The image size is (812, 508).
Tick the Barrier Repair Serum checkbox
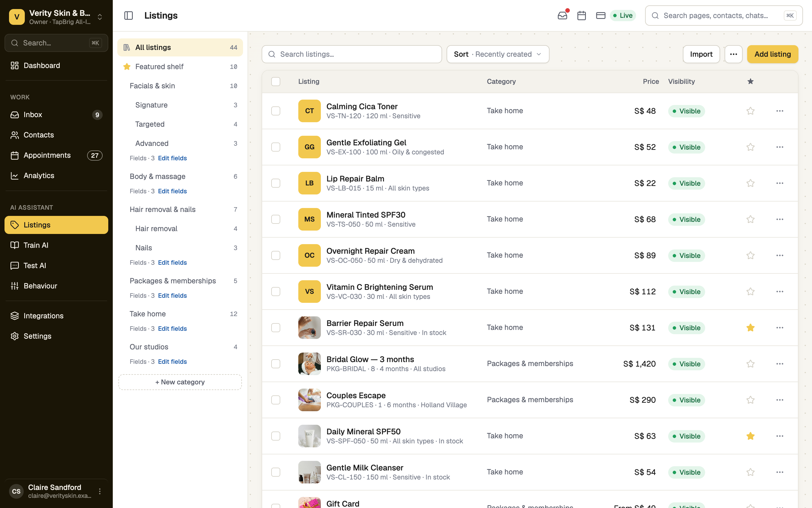(x=275, y=328)
